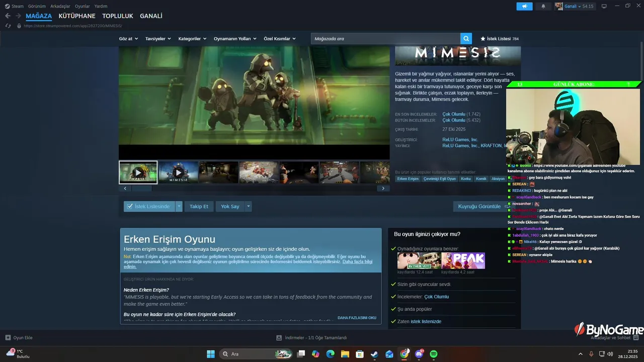Open the Özel Kısımlar dropdown menu

tap(280, 39)
